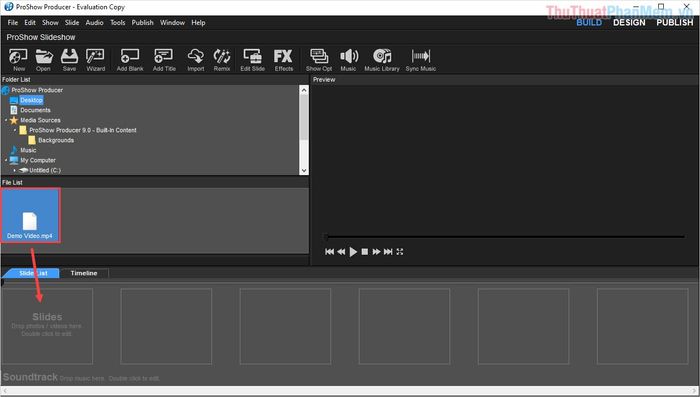
Task: Switch to the DESIGN workspace
Action: click(629, 22)
